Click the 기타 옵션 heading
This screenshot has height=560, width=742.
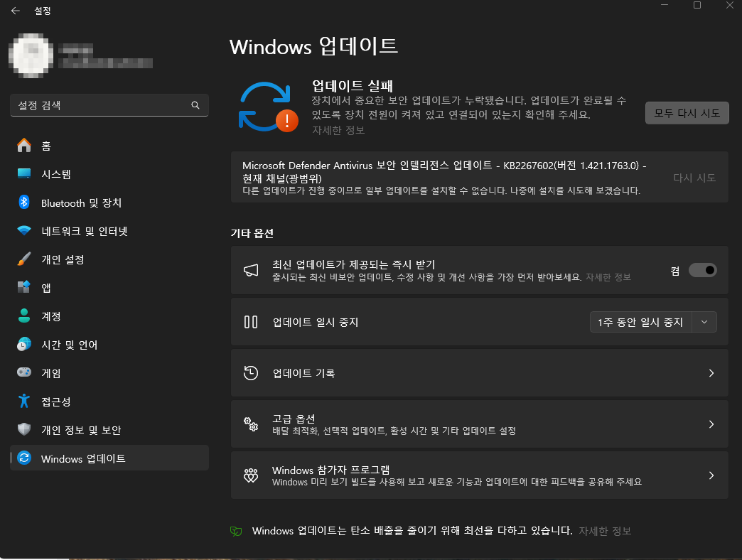[x=252, y=233]
